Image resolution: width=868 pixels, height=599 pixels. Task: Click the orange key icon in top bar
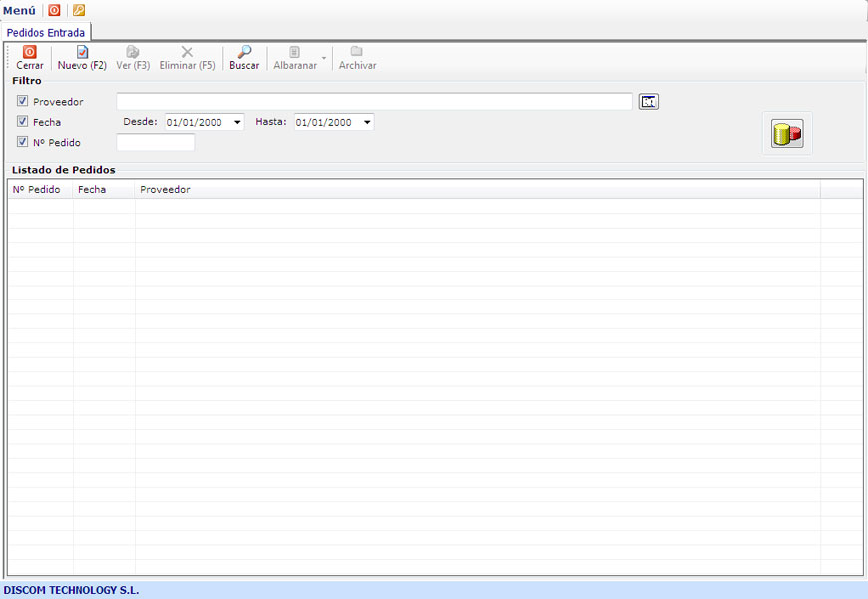(x=79, y=10)
